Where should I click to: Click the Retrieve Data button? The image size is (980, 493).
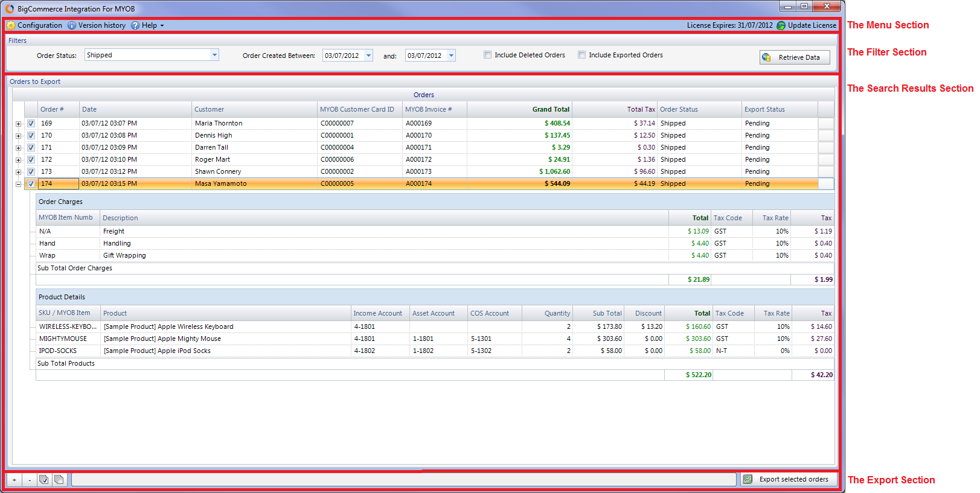795,57
